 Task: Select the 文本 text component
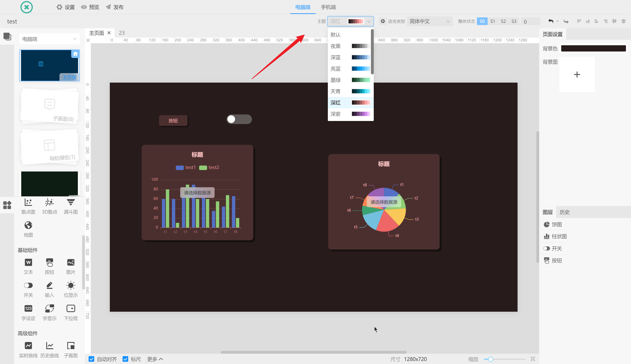tap(28, 267)
